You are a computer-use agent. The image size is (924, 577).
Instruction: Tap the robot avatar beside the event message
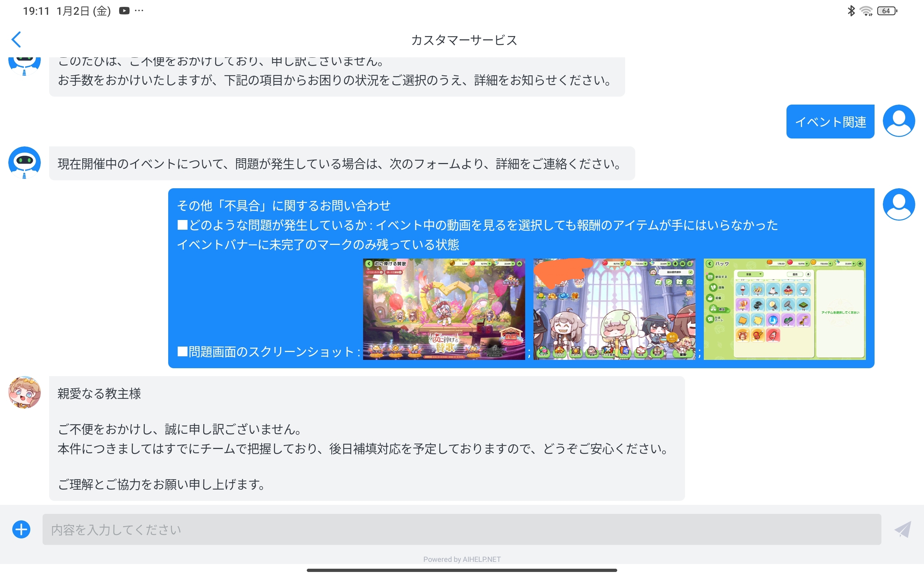[25, 162]
